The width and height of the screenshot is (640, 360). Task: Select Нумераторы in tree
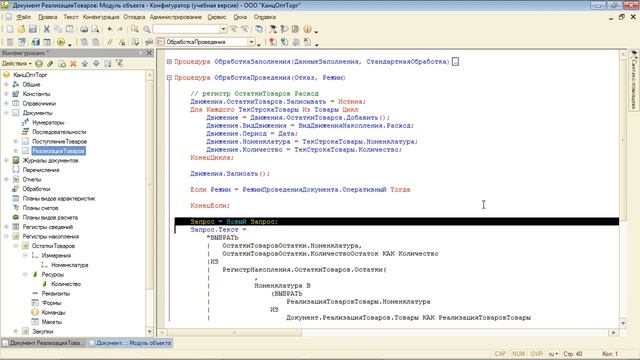point(48,122)
